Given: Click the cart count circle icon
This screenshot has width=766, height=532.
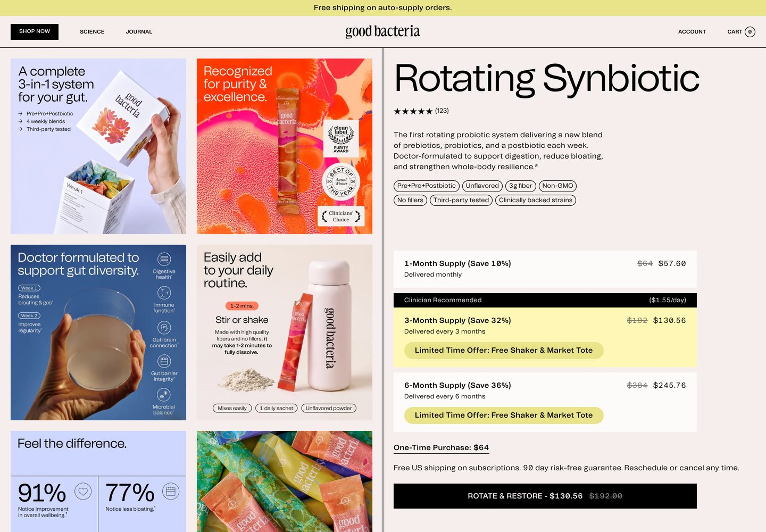Looking at the screenshot, I should point(750,32).
